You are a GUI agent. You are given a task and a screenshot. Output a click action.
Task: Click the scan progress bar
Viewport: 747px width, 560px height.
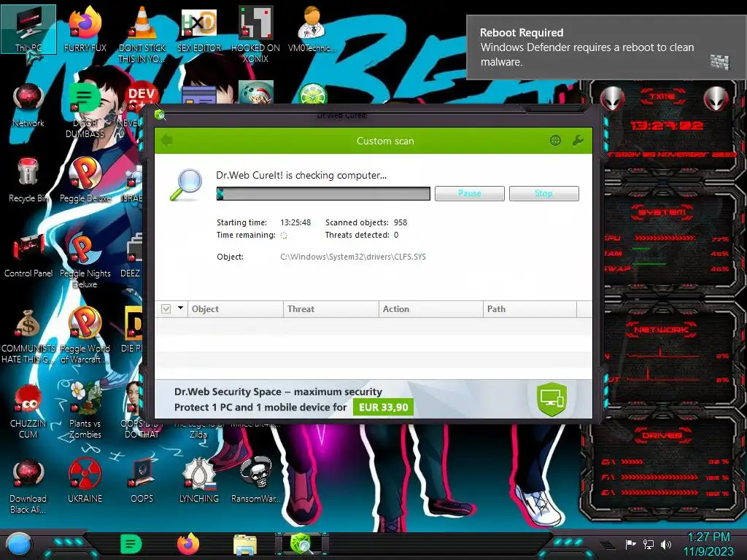tap(323, 193)
